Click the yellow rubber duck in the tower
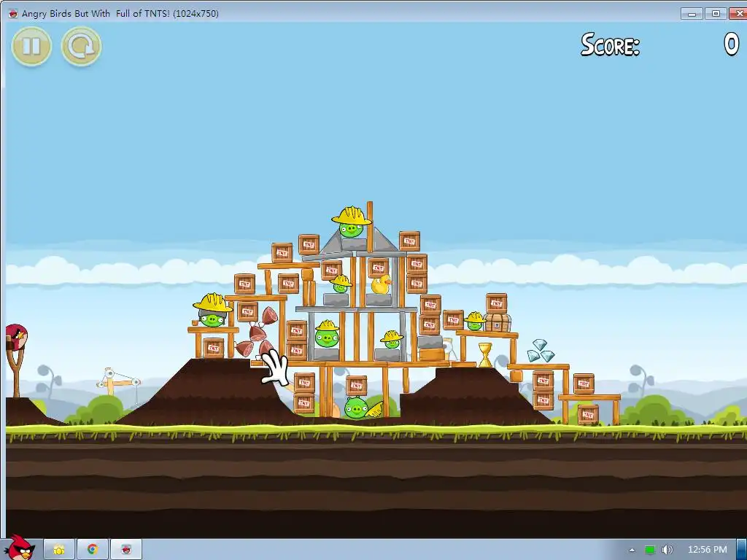 pos(381,285)
